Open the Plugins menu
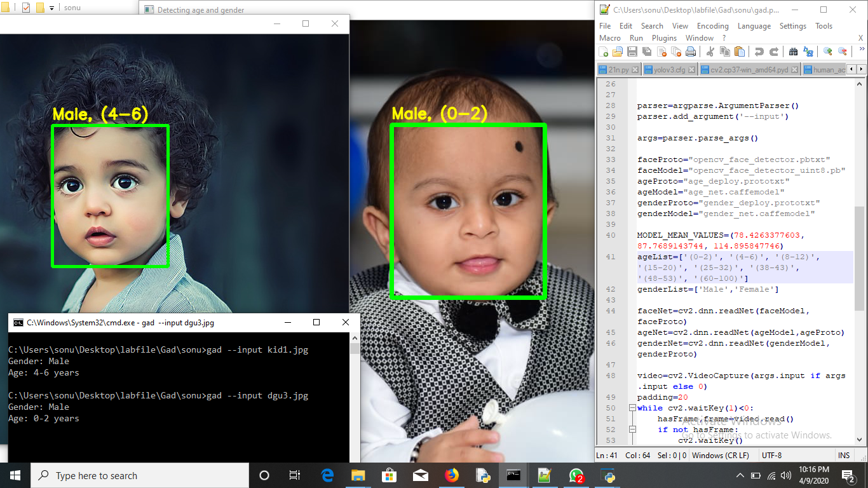 pos(664,38)
